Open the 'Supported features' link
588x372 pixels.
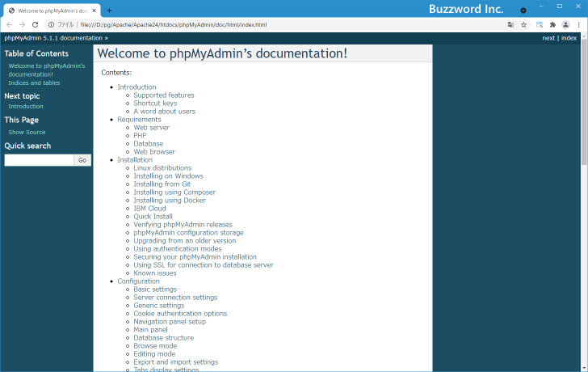(x=164, y=95)
